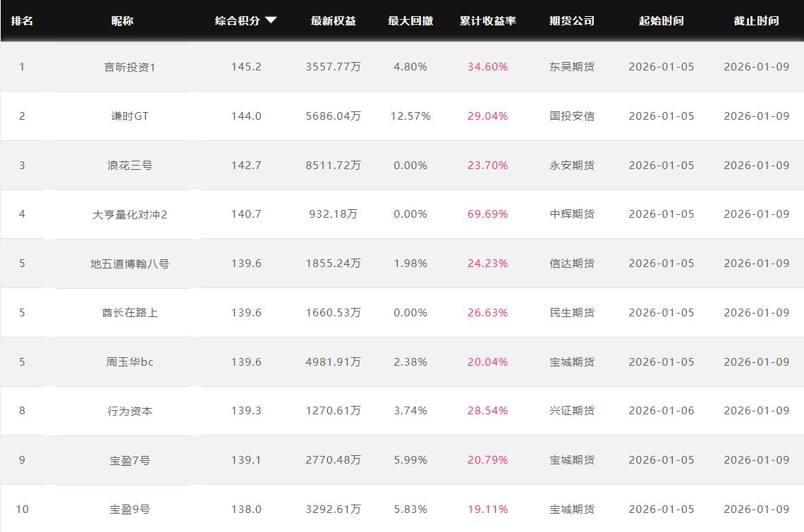The height and width of the screenshot is (532, 804).
Task: Open the 谦时GT account link
Action: click(129, 116)
